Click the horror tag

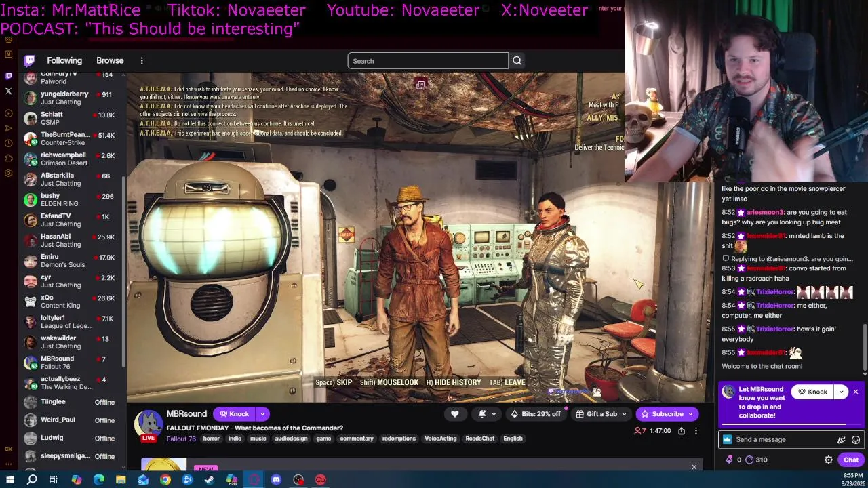point(212,439)
